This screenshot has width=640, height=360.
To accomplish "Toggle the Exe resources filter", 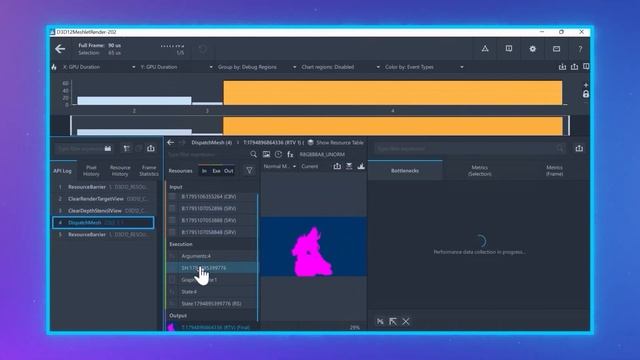I will pyautogui.click(x=216, y=171).
